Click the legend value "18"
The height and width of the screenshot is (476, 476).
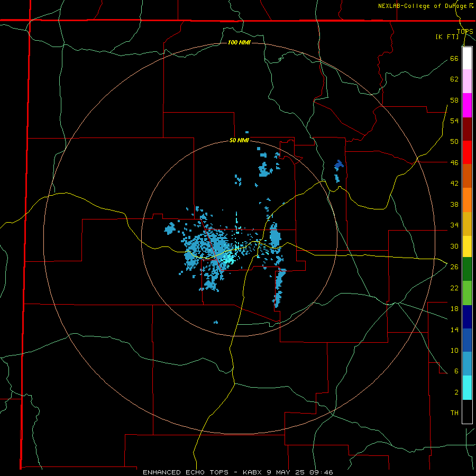pos(454,309)
